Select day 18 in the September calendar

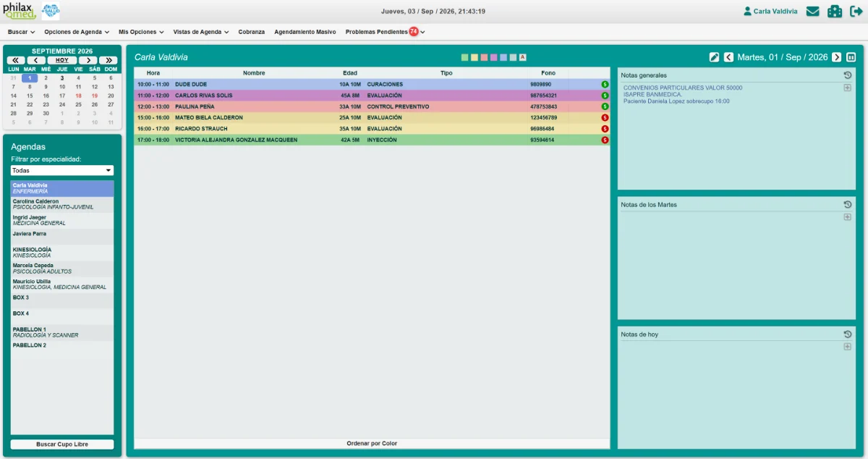click(78, 96)
